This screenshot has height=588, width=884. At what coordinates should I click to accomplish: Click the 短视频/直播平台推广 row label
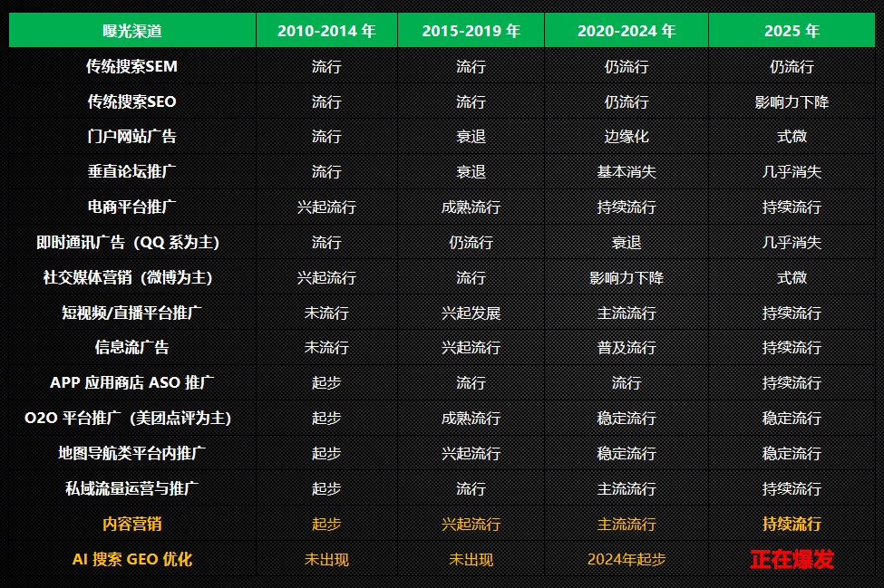[x=131, y=313]
